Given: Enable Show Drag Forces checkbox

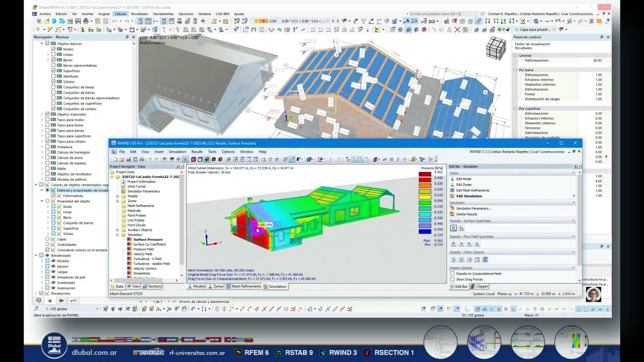Looking at the screenshot, I should pyautogui.click(x=452, y=279).
